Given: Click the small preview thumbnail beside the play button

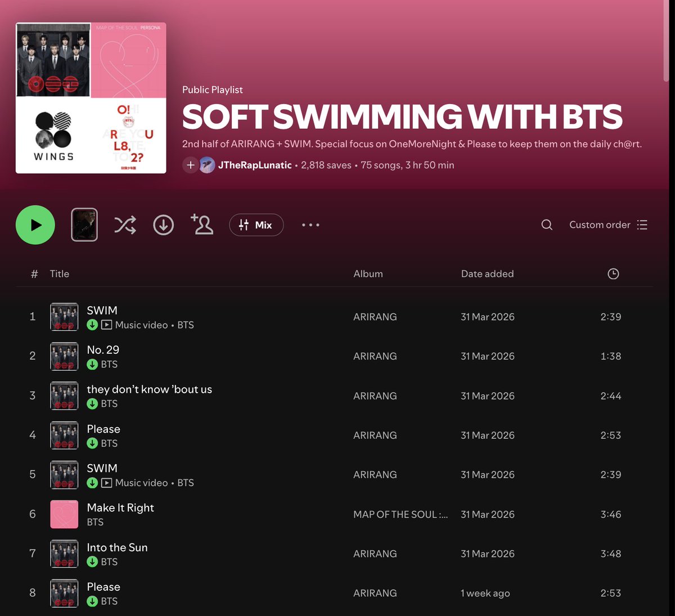Looking at the screenshot, I should [84, 225].
